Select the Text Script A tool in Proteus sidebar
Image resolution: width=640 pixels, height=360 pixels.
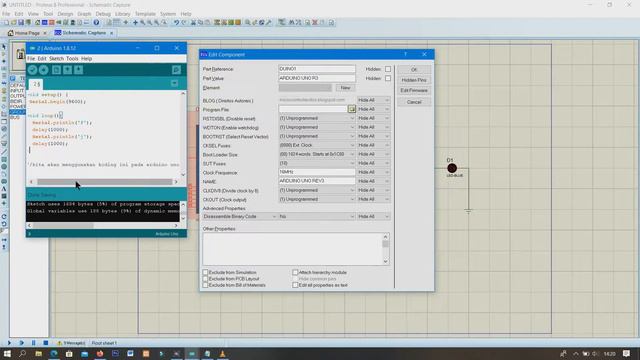(4, 189)
